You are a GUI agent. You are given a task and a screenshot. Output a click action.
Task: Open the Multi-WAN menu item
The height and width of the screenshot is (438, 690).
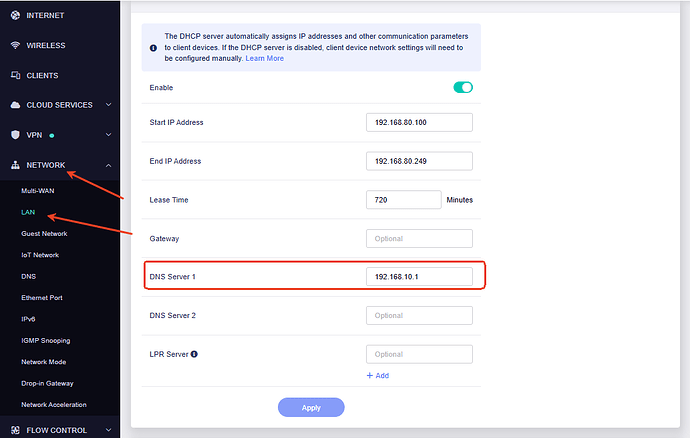click(x=38, y=191)
